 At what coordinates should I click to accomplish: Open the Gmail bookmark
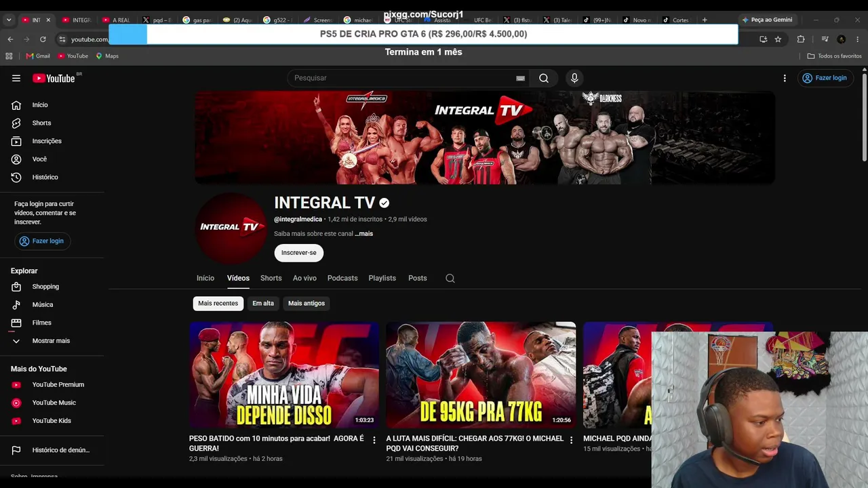38,56
